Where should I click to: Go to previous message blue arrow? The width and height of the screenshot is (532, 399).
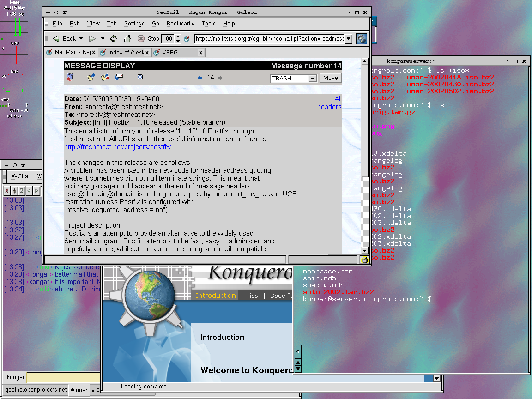pyautogui.click(x=199, y=78)
